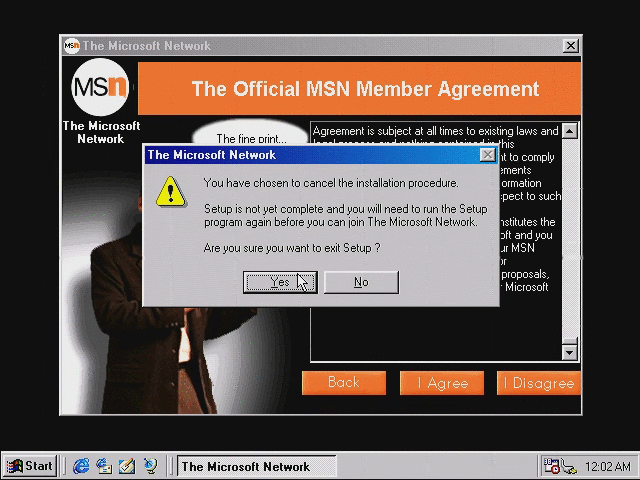Click the large MSN logo
The image size is (640, 480).
(x=100, y=87)
